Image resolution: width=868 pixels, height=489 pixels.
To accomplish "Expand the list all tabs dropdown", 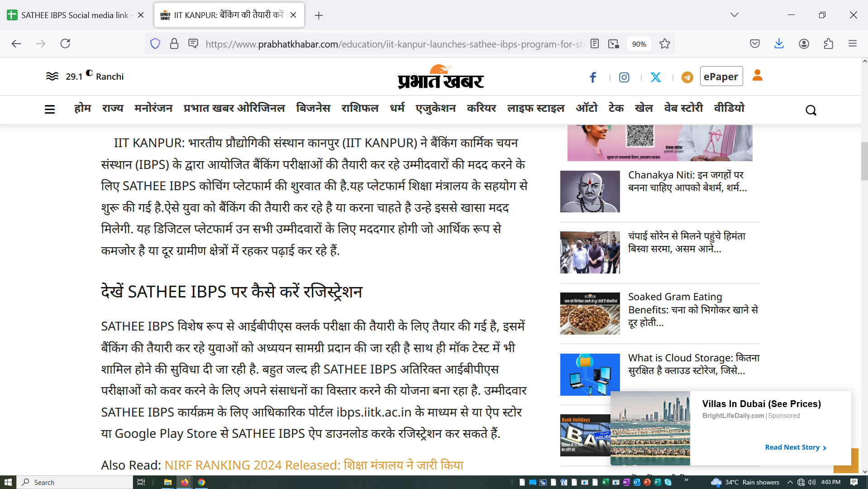I will click(734, 15).
